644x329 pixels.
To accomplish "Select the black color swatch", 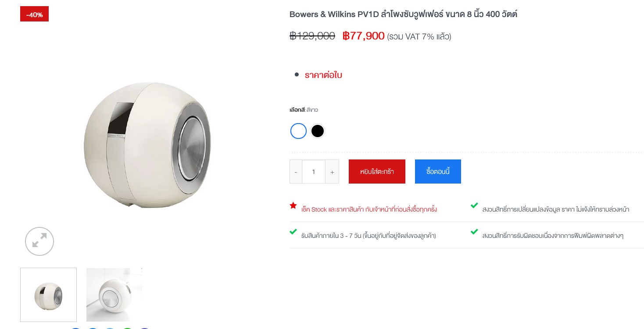I will (317, 131).
